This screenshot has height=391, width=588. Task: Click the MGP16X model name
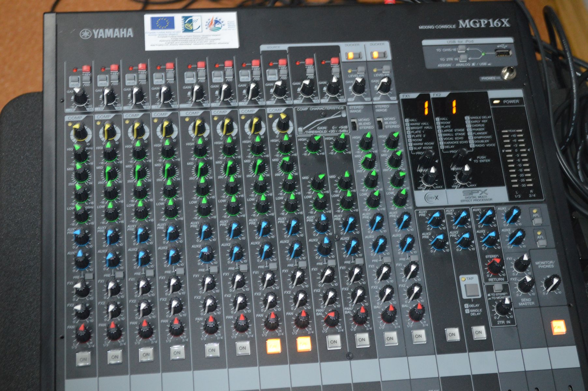[484, 23]
